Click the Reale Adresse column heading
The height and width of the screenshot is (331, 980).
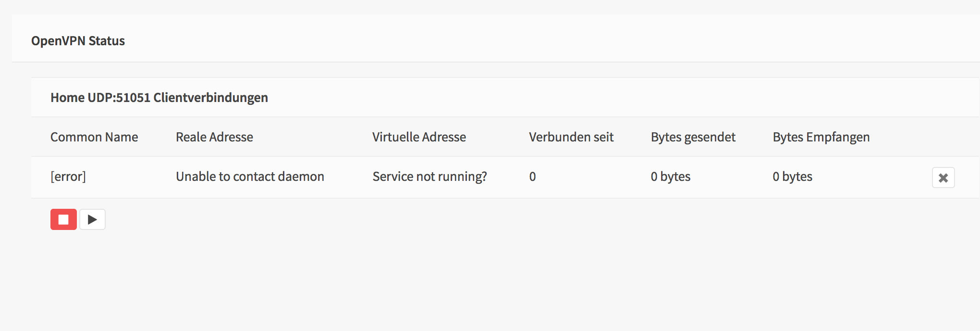[x=214, y=137]
